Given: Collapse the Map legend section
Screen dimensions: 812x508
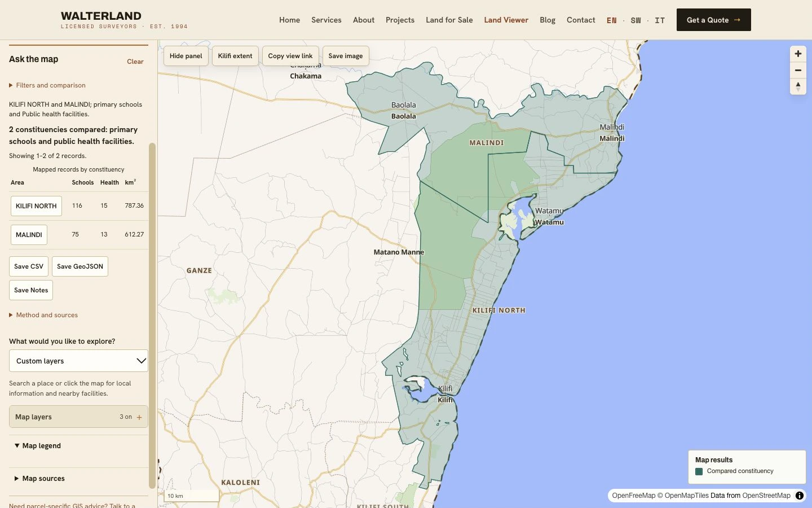Looking at the screenshot, I should pos(37,446).
